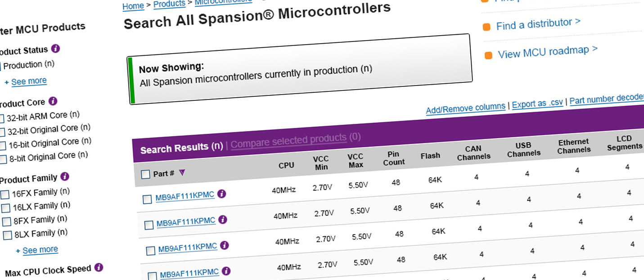
Task: Select the 8LX Family checkbox
Action: point(8,235)
